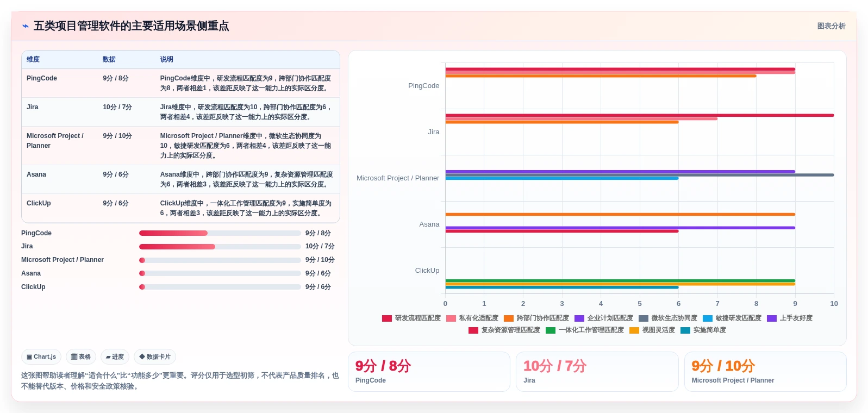Select the ClickUp table row name
868x413 pixels.
tap(39, 203)
